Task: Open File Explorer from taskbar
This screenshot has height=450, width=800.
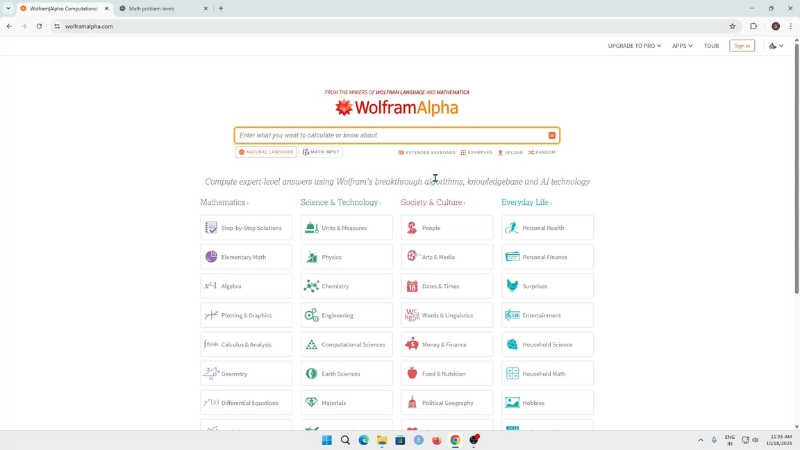Action: 382,440
